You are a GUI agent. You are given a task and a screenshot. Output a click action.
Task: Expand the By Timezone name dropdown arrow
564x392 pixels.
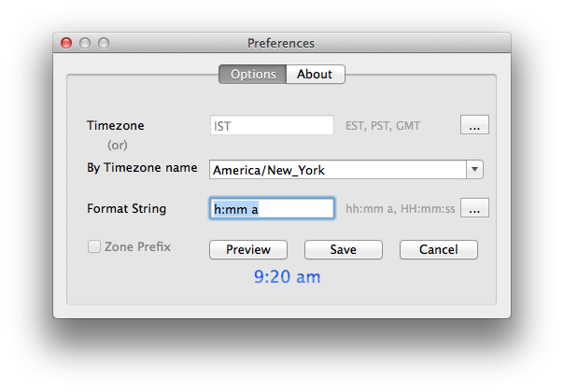point(474,169)
